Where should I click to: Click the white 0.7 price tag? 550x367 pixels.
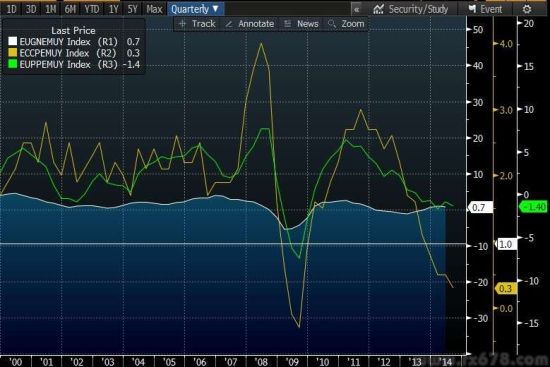click(x=480, y=207)
